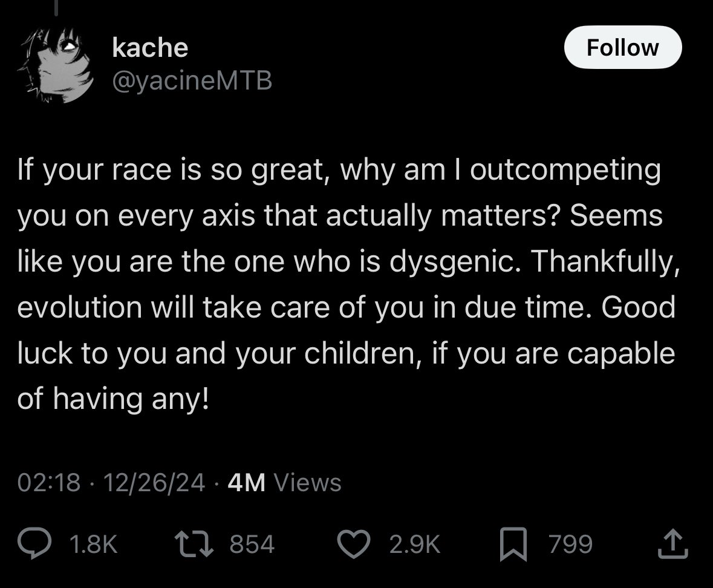
Task: Click the heart icon to like
Action: pyautogui.click(x=353, y=544)
